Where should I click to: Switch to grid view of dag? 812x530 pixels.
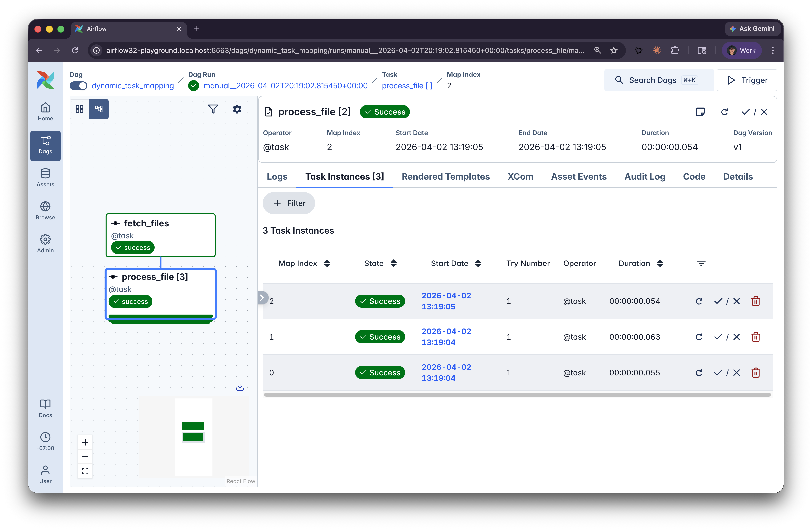click(x=79, y=109)
